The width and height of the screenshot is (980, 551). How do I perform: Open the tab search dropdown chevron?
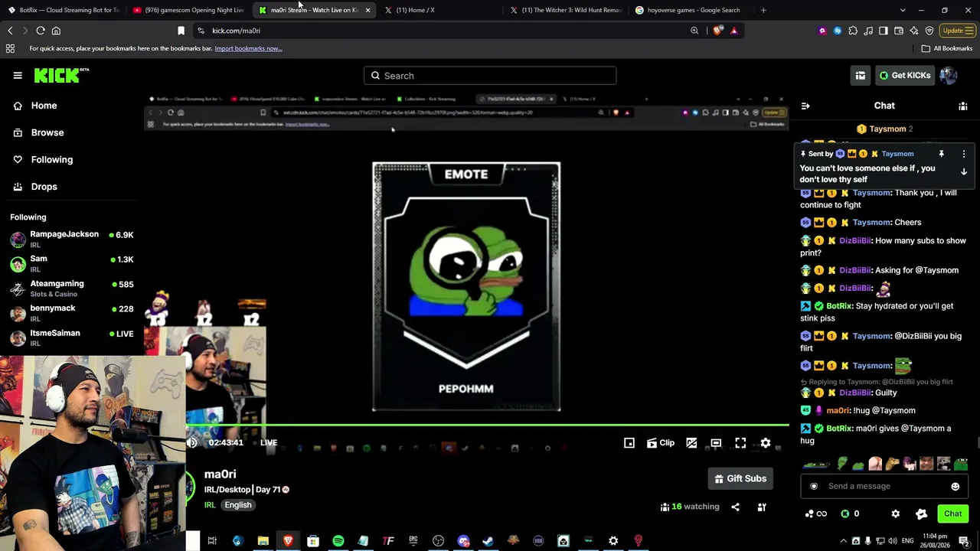903,10
